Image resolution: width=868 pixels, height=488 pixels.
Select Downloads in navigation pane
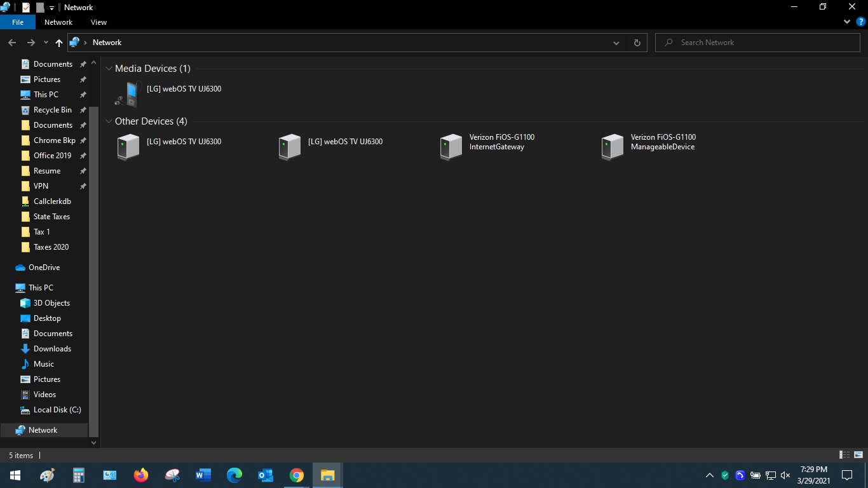tap(52, 349)
